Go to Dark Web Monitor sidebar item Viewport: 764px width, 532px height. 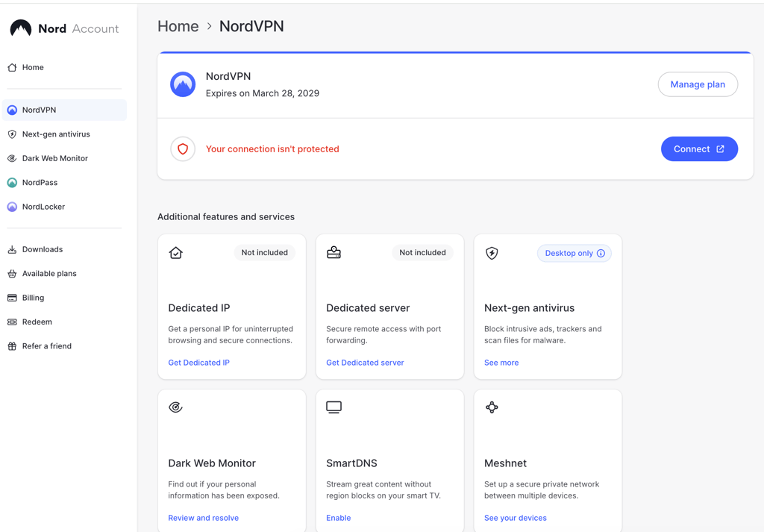pos(64,158)
